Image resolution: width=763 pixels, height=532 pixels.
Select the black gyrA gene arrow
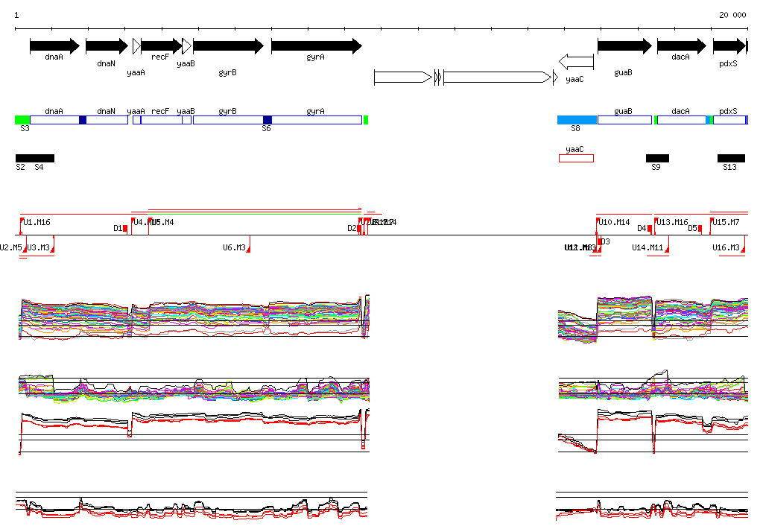(316, 46)
